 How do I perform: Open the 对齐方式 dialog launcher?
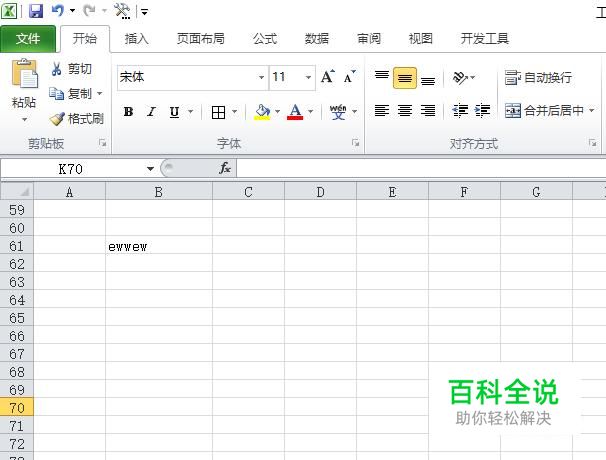592,143
